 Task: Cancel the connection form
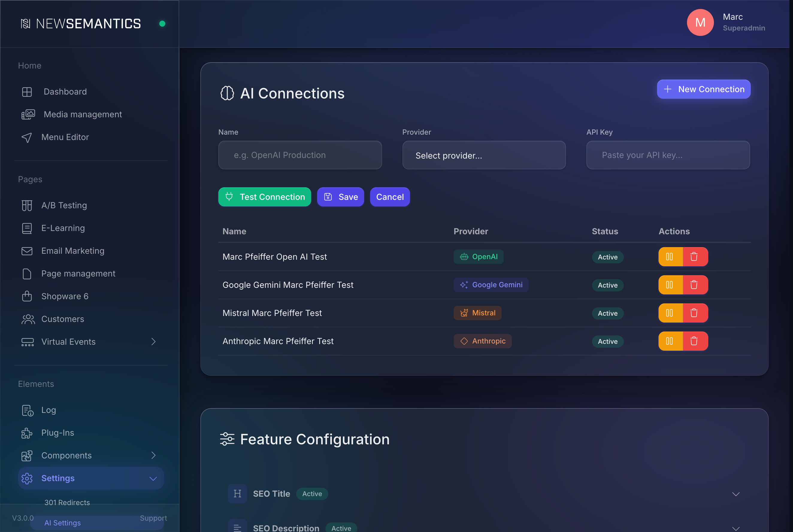(390, 197)
